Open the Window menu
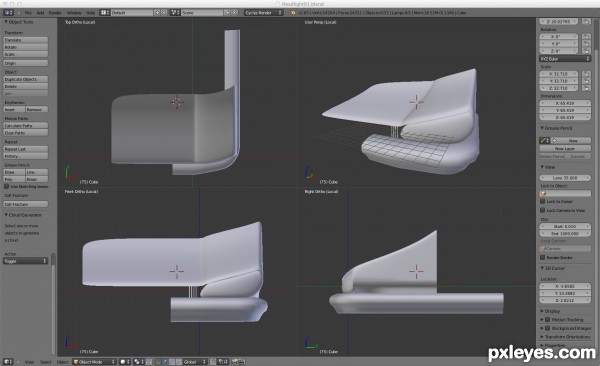This screenshot has height=366, width=600. click(x=74, y=13)
